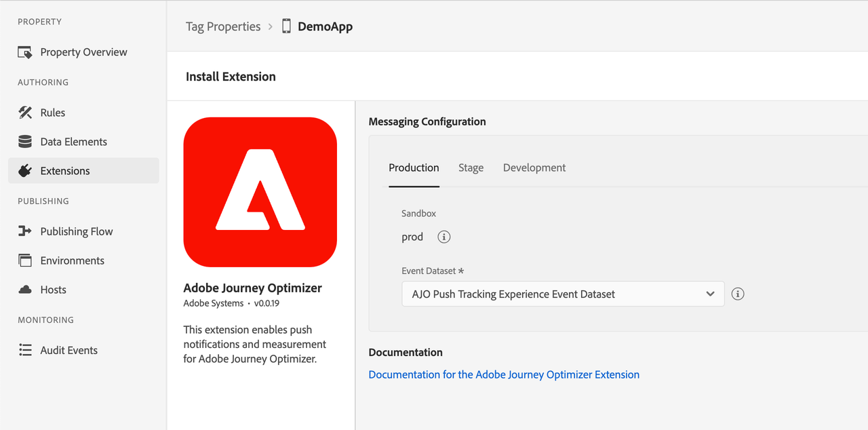
Task: Open Publishing Flow using its icon
Action: [25, 231]
